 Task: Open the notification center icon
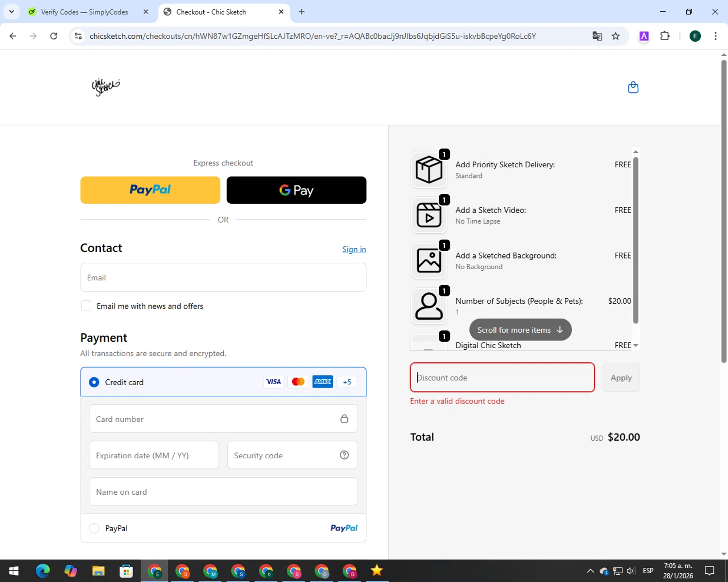click(x=710, y=571)
